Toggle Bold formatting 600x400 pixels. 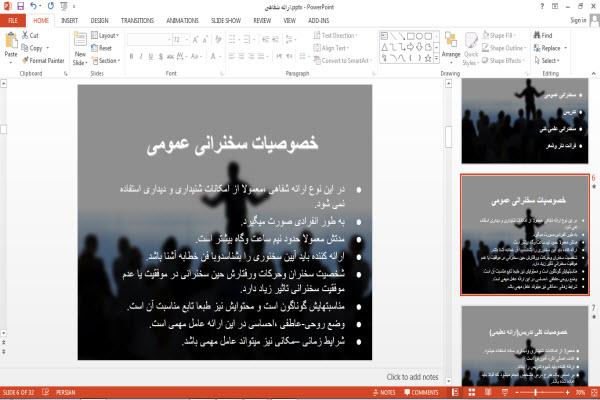(131, 57)
